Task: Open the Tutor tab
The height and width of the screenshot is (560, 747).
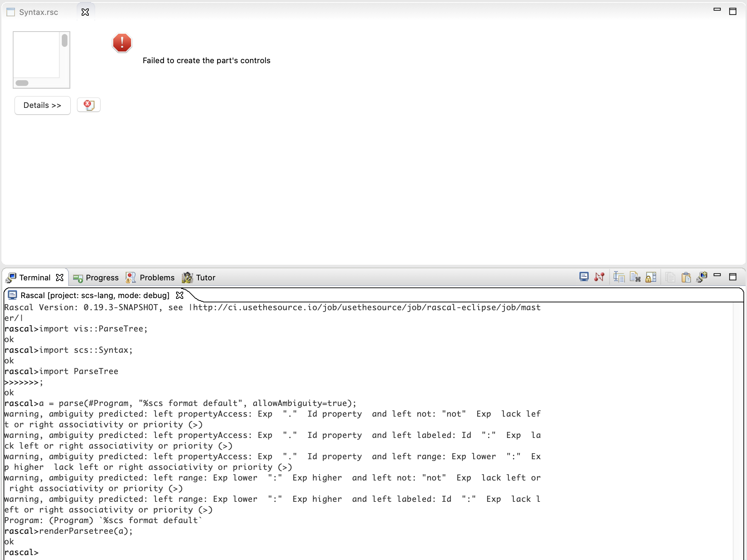Action: pos(206,278)
